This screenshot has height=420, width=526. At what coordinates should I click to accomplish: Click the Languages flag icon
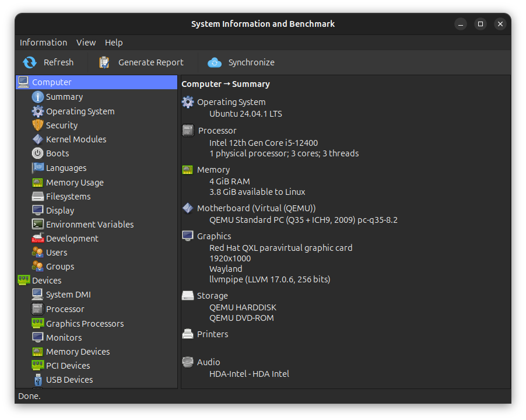[37, 168]
